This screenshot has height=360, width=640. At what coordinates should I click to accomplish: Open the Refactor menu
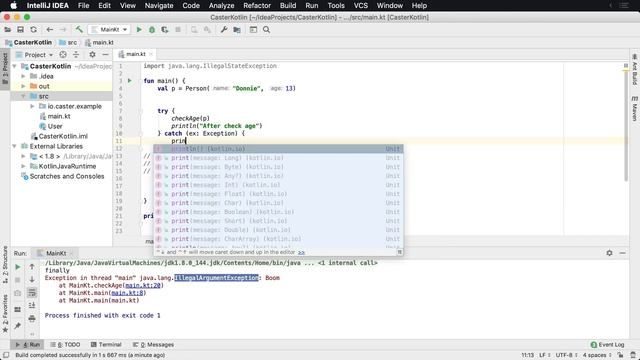[x=257, y=6]
